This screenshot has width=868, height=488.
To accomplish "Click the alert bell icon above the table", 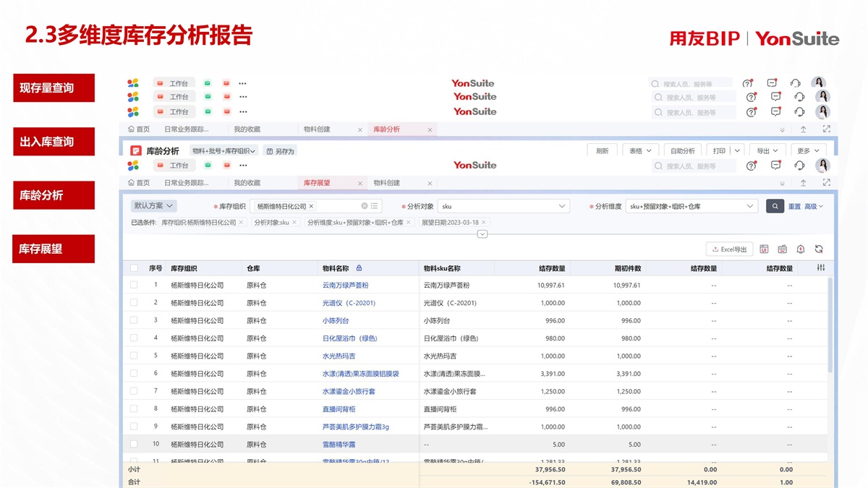I will 801,249.
